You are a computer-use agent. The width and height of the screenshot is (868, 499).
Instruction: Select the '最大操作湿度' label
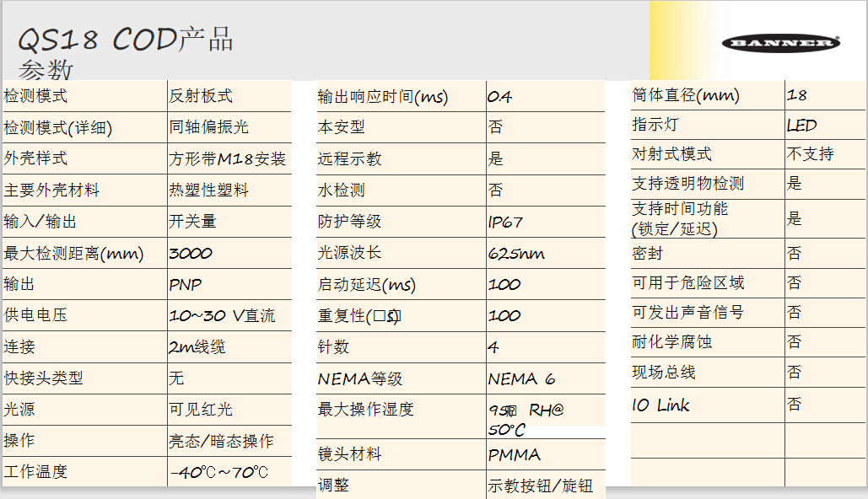(365, 410)
